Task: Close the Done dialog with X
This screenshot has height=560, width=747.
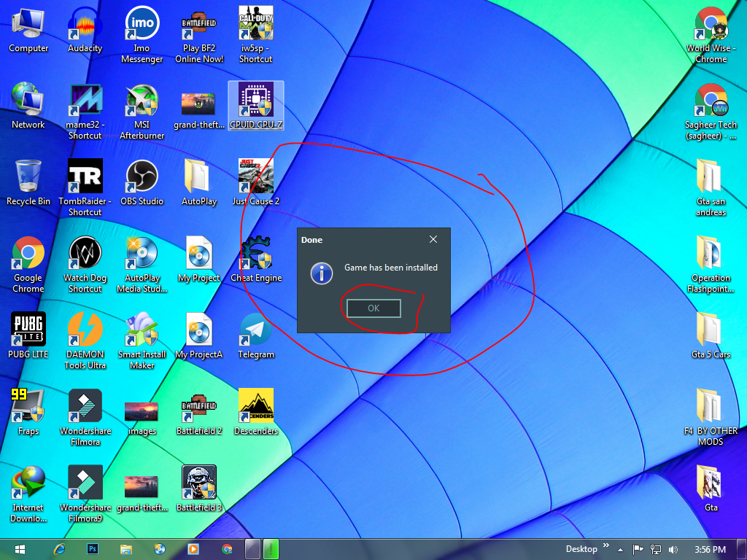Action: pos(433,239)
